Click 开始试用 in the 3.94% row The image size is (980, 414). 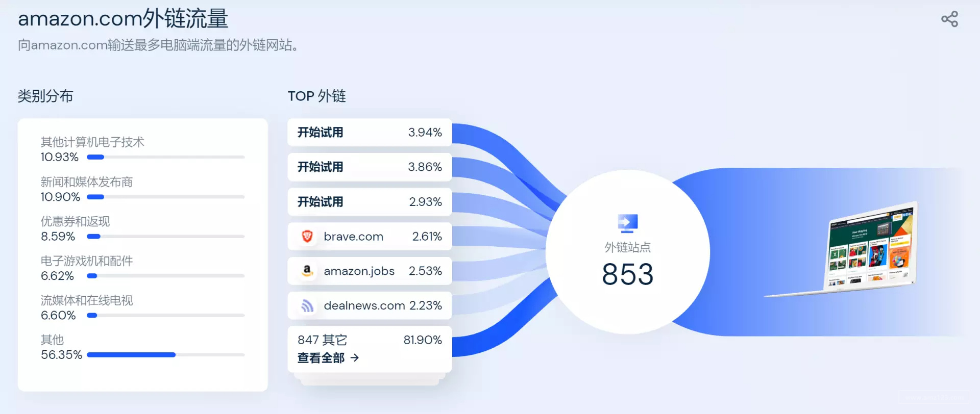pyautogui.click(x=321, y=133)
